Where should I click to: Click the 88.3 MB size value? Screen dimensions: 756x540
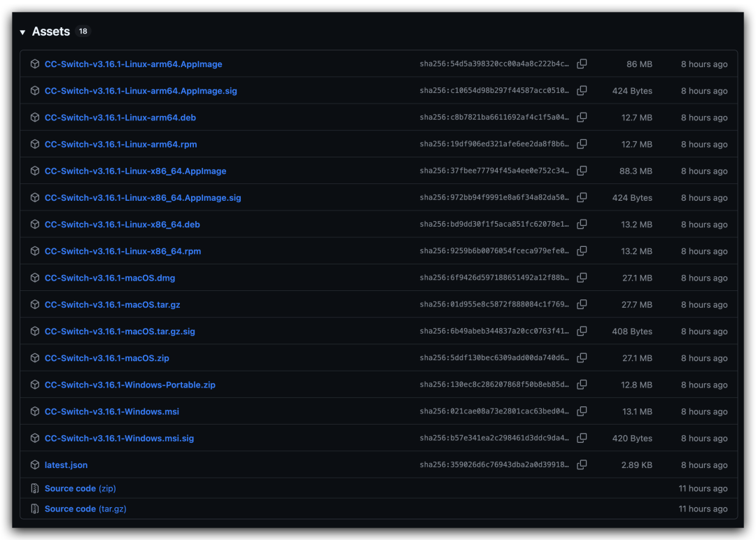click(x=636, y=171)
